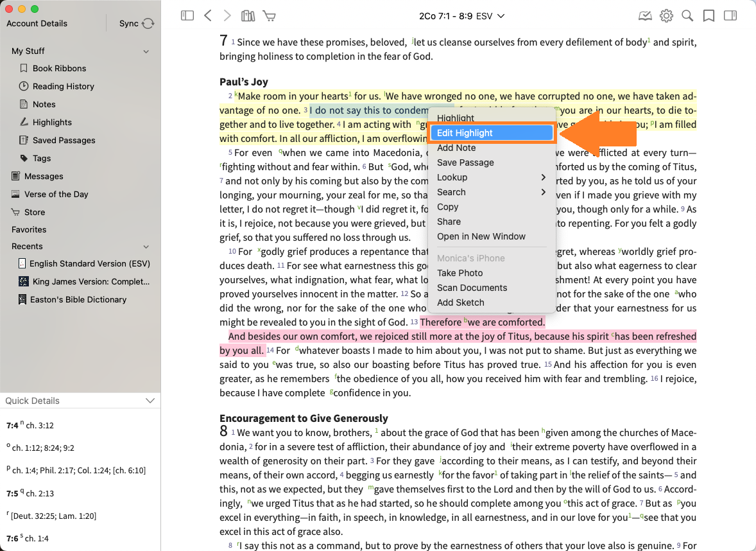Click Easton's Bible Dictionary cover icon
This screenshot has height=551, width=756.
(22, 299)
